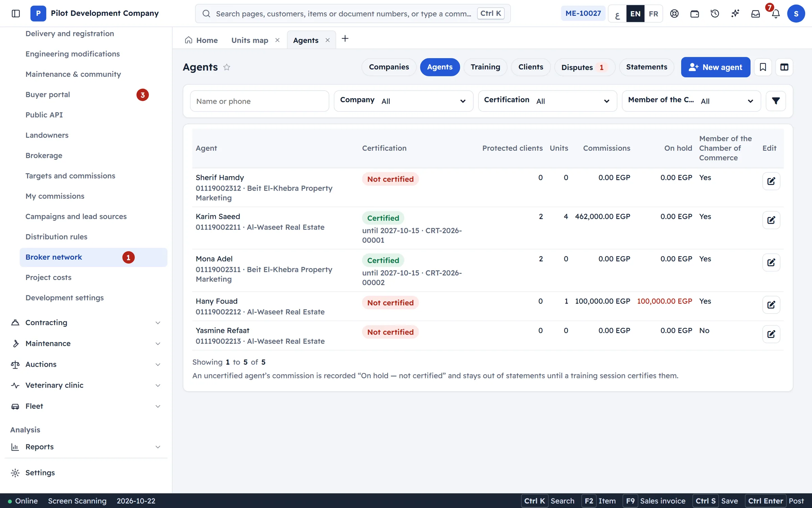
Task: Expand the Contracting sidebar section
Action: [x=86, y=323]
